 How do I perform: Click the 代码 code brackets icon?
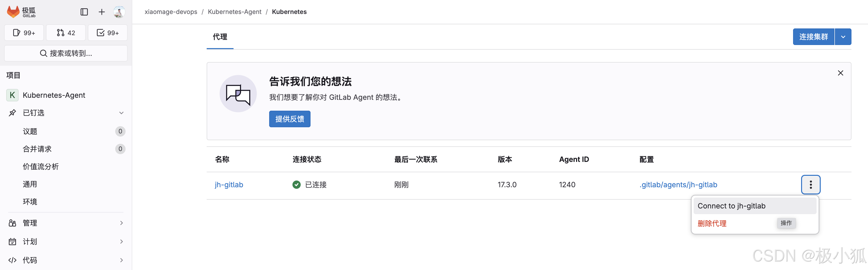(x=12, y=260)
